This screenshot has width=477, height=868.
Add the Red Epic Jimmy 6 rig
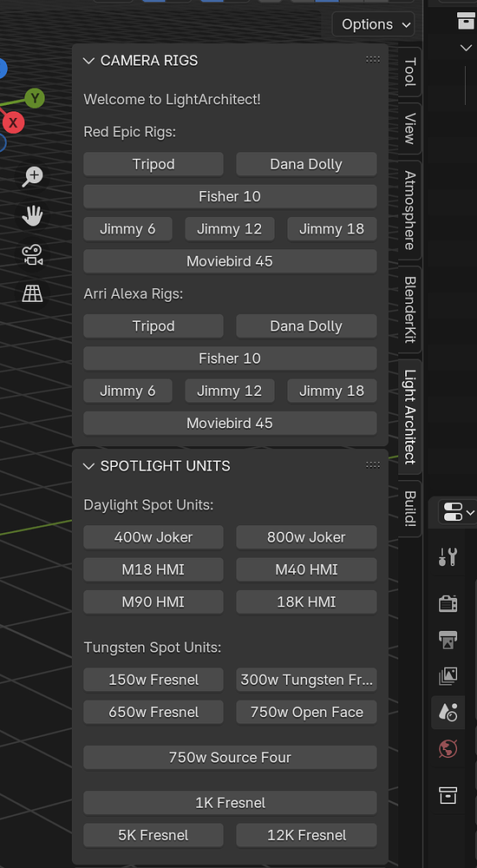click(x=127, y=229)
